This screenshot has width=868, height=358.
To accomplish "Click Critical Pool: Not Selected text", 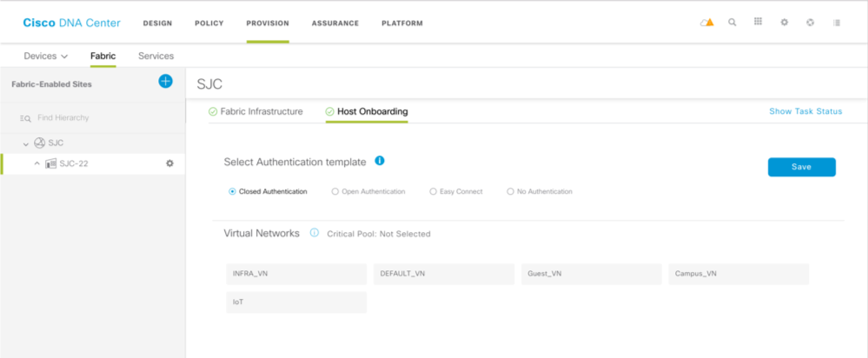I will point(379,234).
